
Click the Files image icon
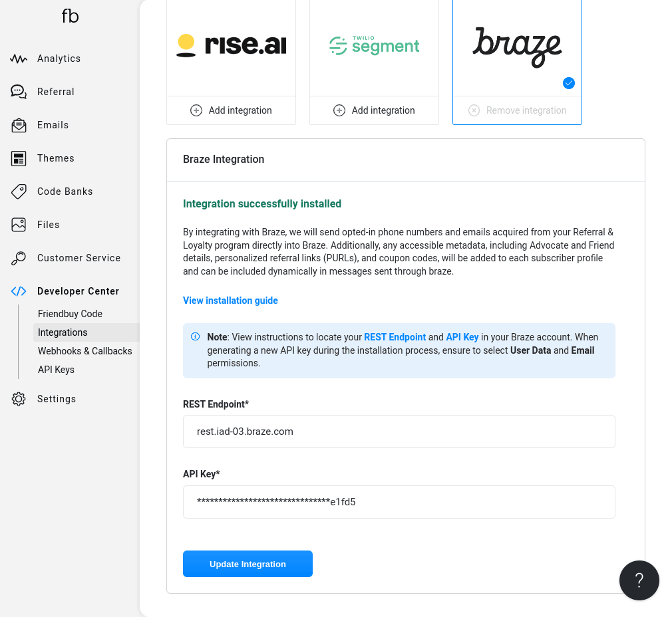[x=19, y=225]
